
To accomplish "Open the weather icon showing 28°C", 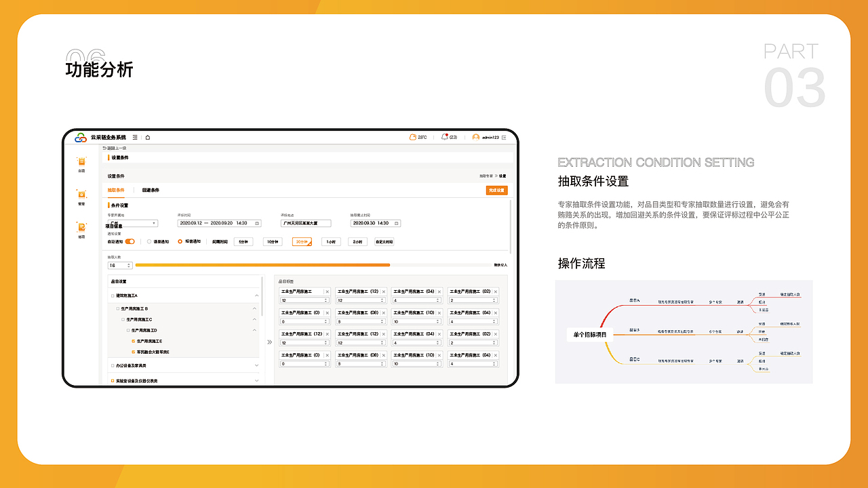I will pyautogui.click(x=412, y=138).
